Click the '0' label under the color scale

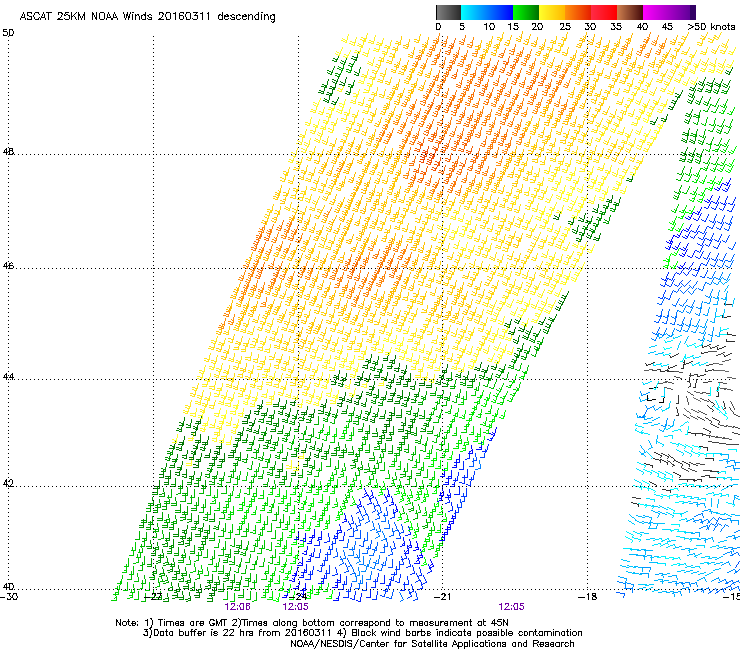tap(438, 27)
